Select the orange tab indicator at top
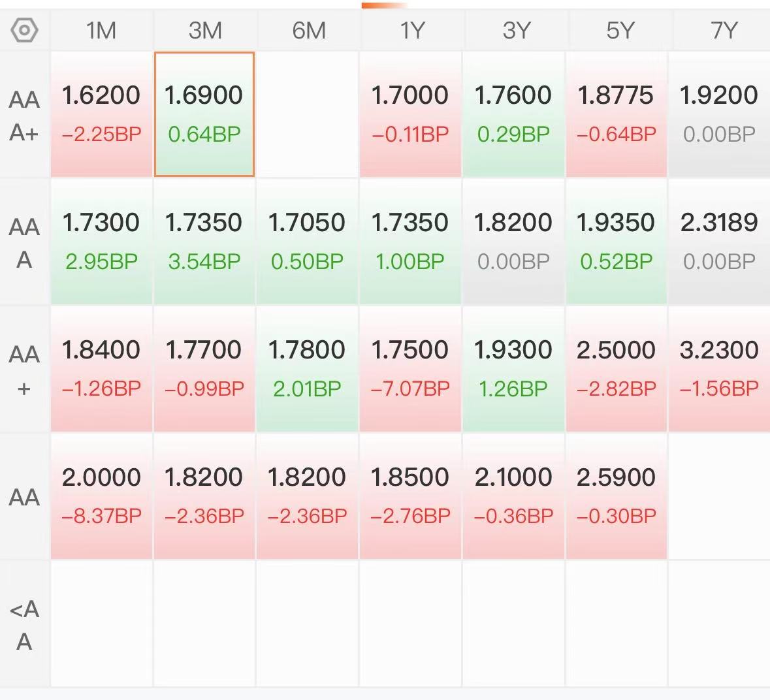Image resolution: width=770 pixels, height=700 pixels. 384,5
